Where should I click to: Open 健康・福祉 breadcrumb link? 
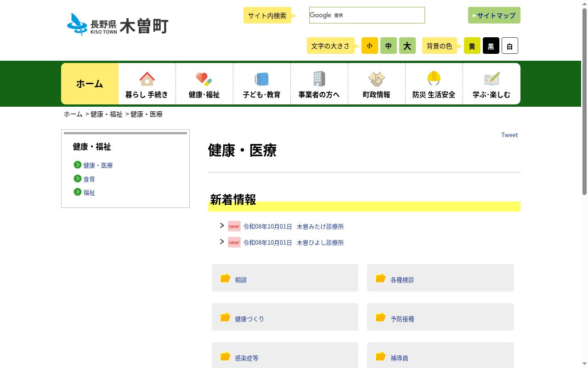coord(107,114)
